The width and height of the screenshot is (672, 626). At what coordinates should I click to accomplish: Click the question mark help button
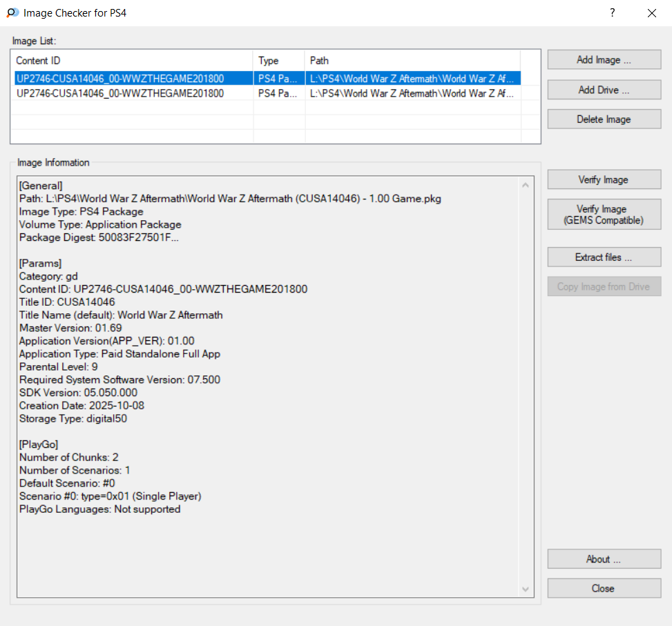click(612, 12)
